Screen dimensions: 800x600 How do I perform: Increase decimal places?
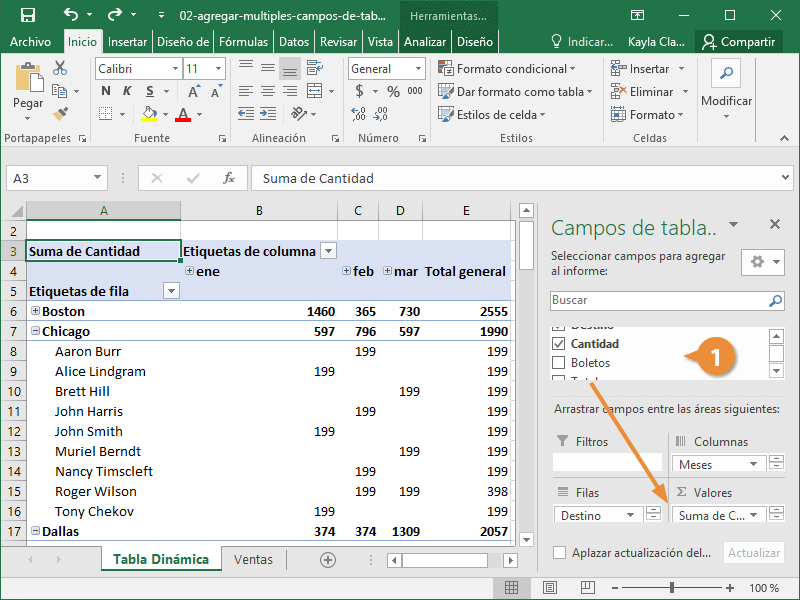(x=358, y=114)
